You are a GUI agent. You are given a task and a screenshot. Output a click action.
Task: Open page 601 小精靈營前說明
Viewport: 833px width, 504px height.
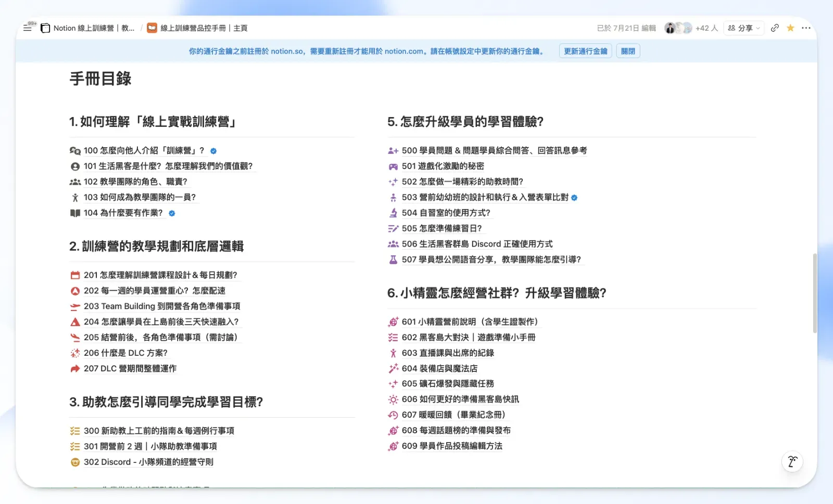coord(470,322)
